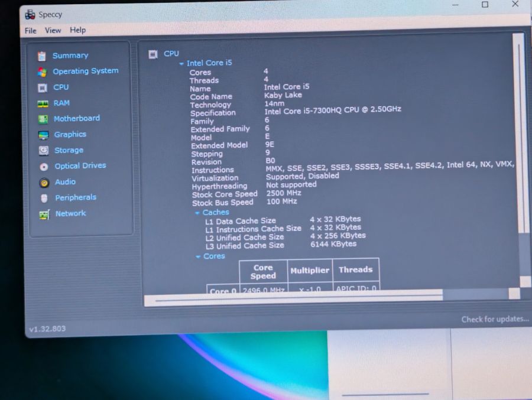Click the Multiplier column header
The width and height of the screenshot is (532, 400).
point(310,271)
